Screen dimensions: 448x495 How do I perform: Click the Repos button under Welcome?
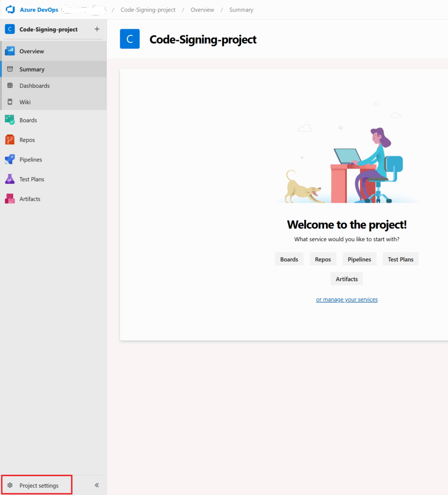point(323,260)
